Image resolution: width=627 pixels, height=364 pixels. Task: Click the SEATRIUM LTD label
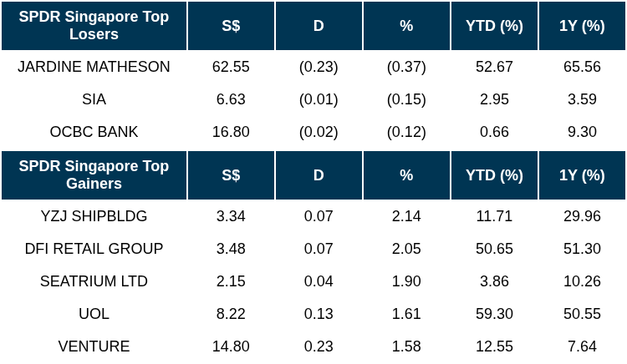[x=94, y=281]
